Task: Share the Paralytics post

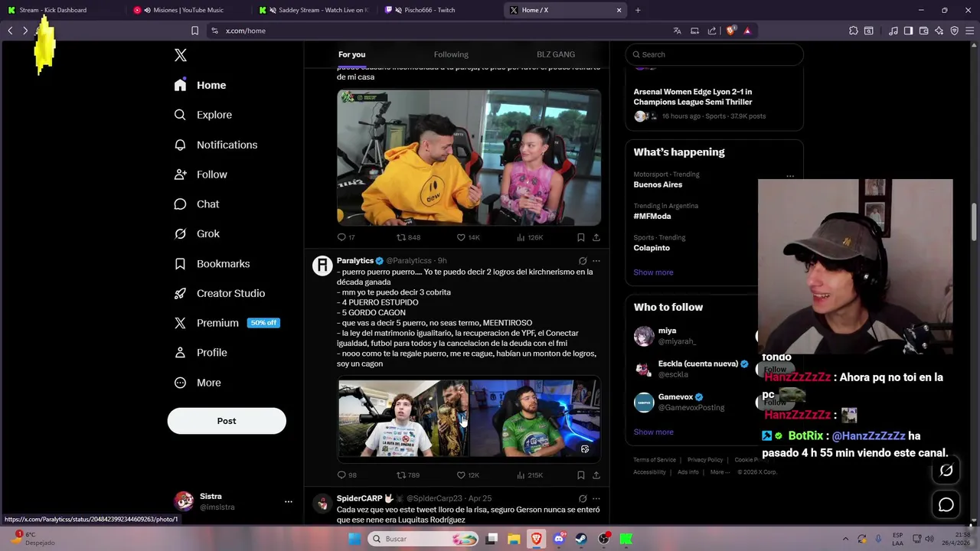Action: [596, 475]
